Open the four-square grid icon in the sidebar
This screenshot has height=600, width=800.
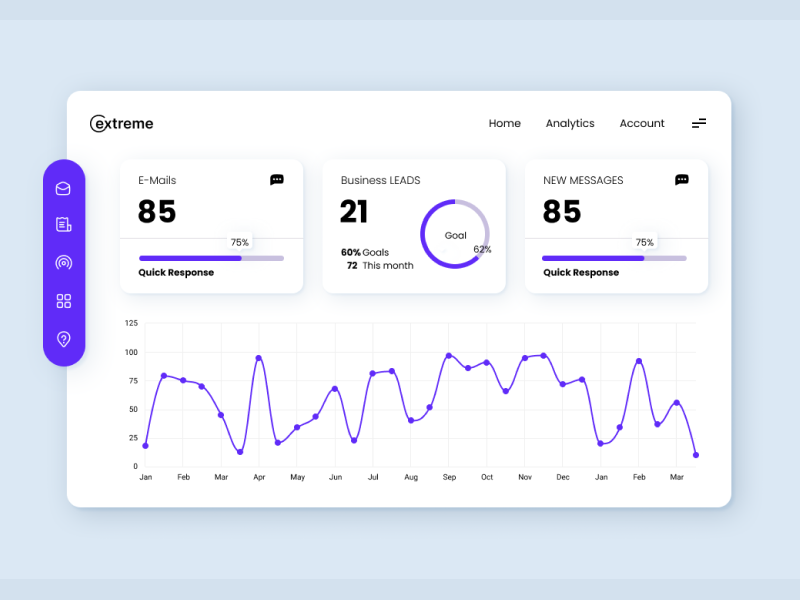pyautogui.click(x=63, y=301)
